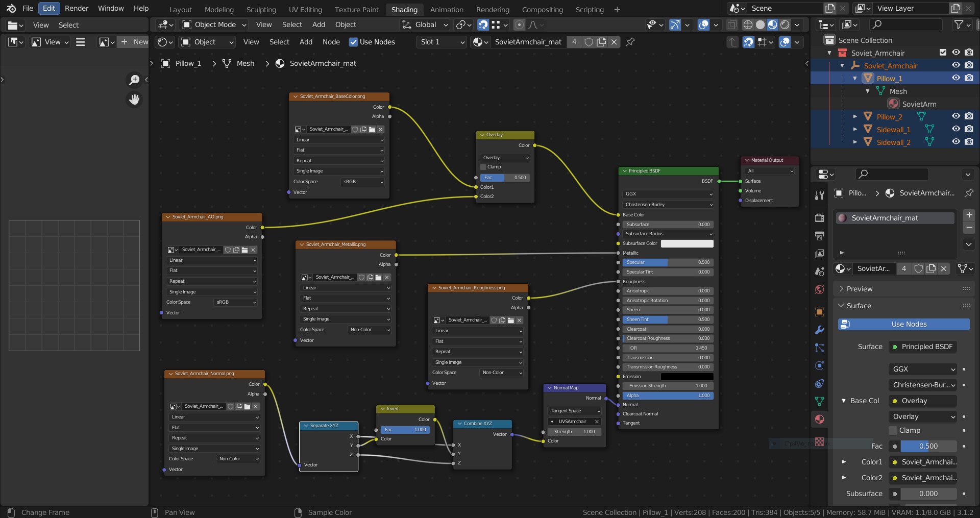Open the Node menu in node editor
The width and height of the screenshot is (980, 518).
click(331, 42)
